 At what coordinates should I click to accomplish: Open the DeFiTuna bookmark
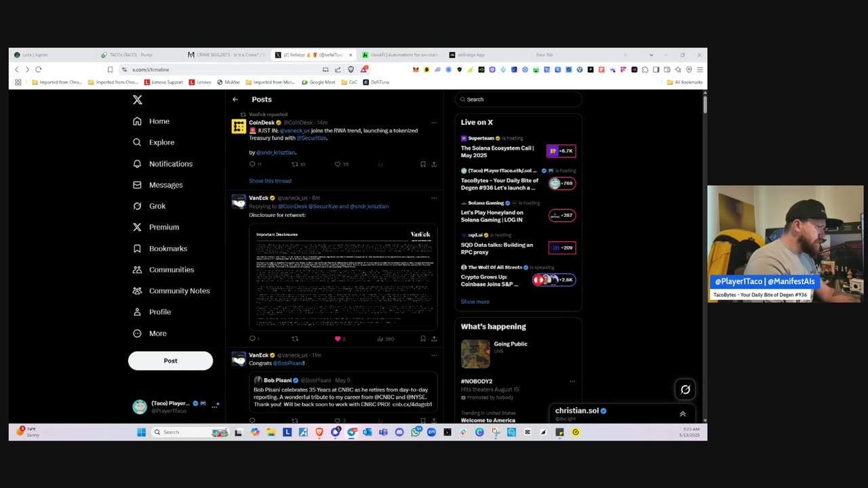pos(376,83)
